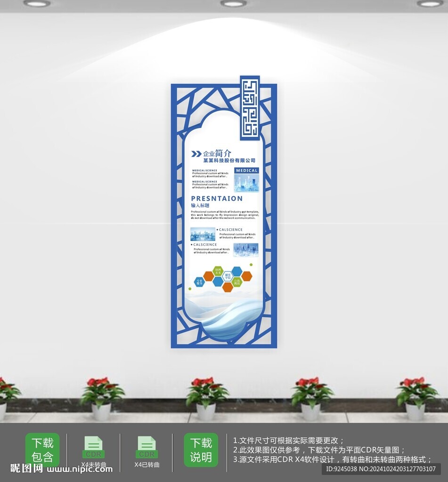Click the 企业简介 heading on the poster
This screenshot has width=448, height=482.
point(217,153)
